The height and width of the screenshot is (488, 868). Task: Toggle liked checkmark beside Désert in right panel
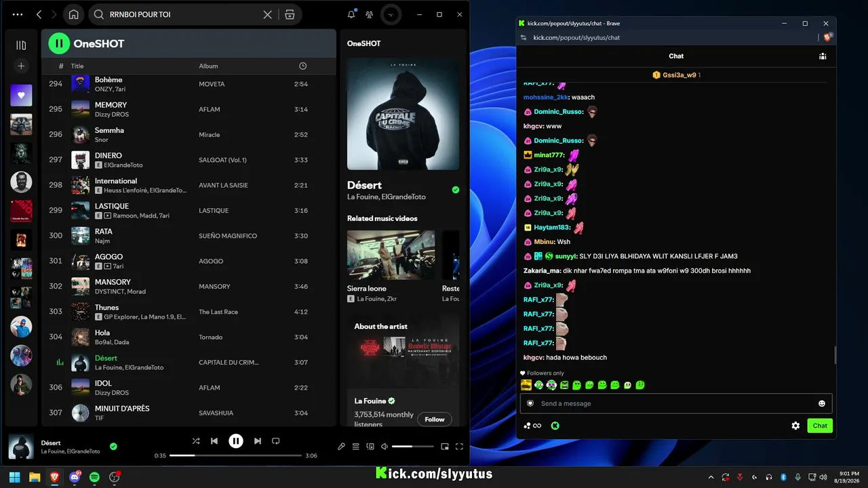point(456,190)
